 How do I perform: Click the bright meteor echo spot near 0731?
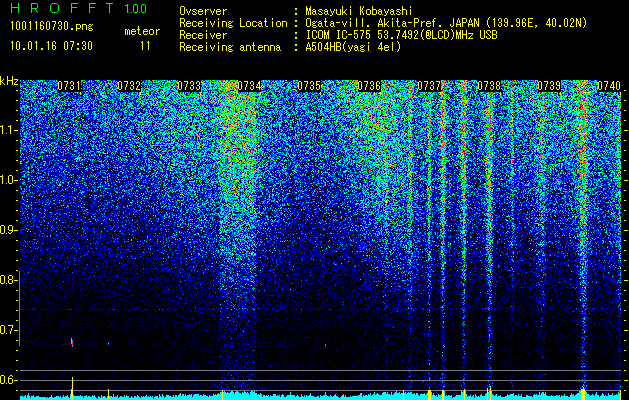point(72,342)
